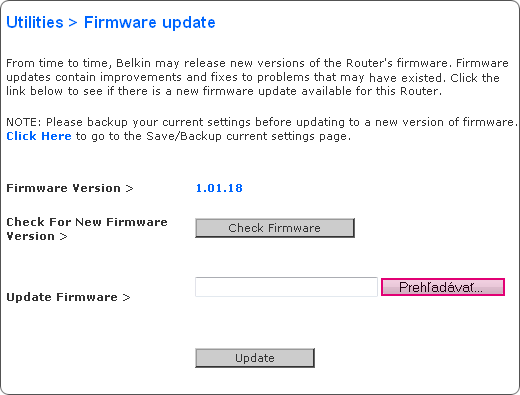The image size is (520, 395).
Task: Click the Check Firmware button
Action: 275,228
